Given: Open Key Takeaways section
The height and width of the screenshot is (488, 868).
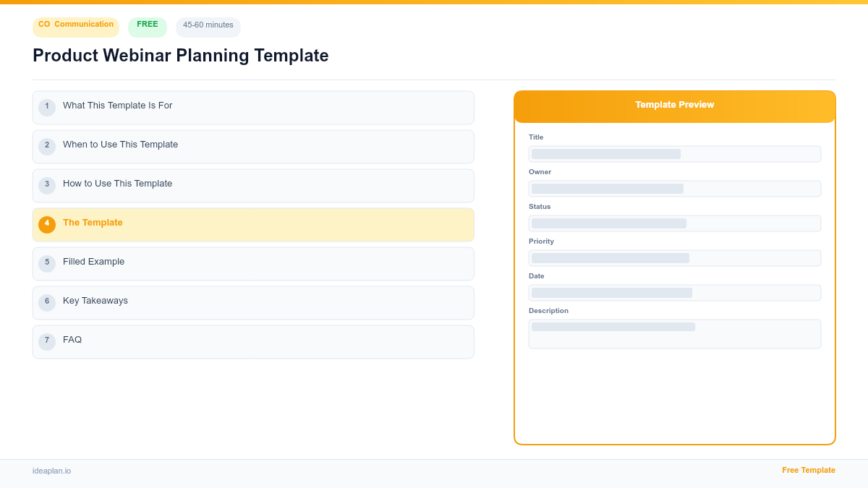Looking at the screenshot, I should tap(253, 303).
